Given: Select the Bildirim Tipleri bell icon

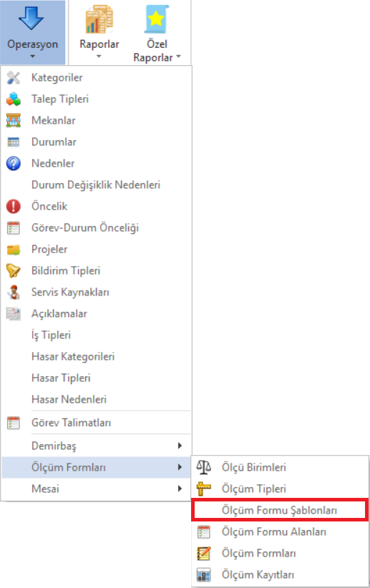Looking at the screenshot, I should click(x=14, y=270).
